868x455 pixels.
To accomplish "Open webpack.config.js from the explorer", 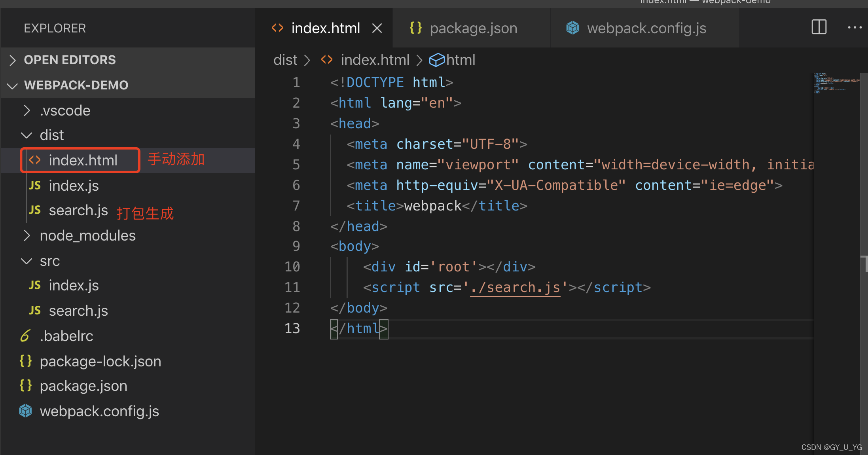I will [x=127, y=411].
